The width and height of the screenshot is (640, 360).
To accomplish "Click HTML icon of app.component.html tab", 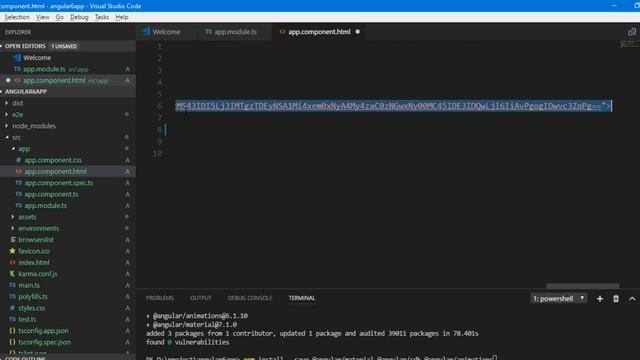I will [x=282, y=31].
